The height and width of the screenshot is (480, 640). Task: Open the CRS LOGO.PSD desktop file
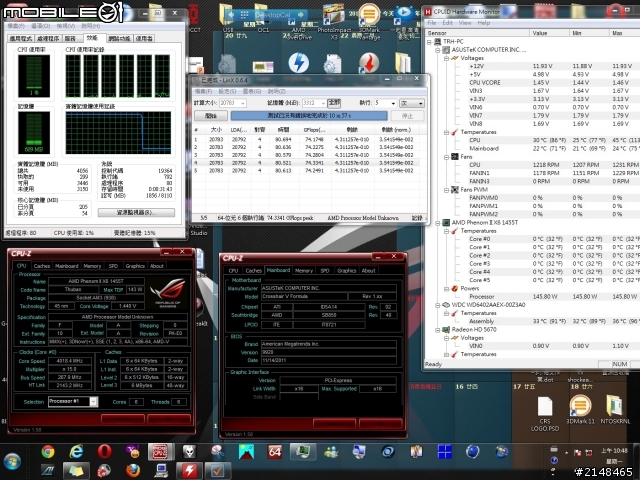(x=545, y=413)
